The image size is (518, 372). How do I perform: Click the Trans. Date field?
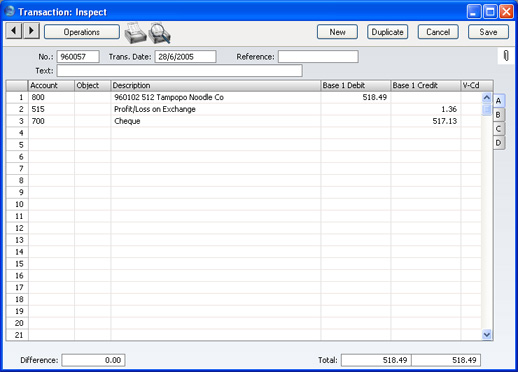185,57
